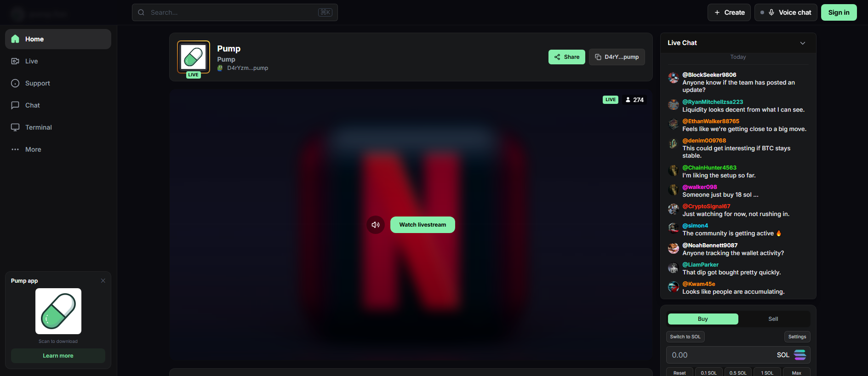The image size is (868, 376).
Task: Open @denim009768 username link
Action: pos(704,141)
